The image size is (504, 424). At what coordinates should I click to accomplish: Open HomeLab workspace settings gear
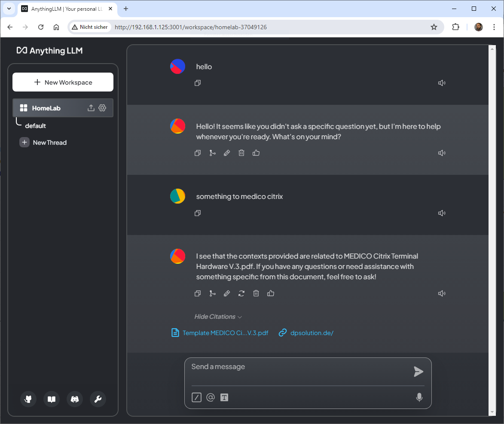(102, 108)
